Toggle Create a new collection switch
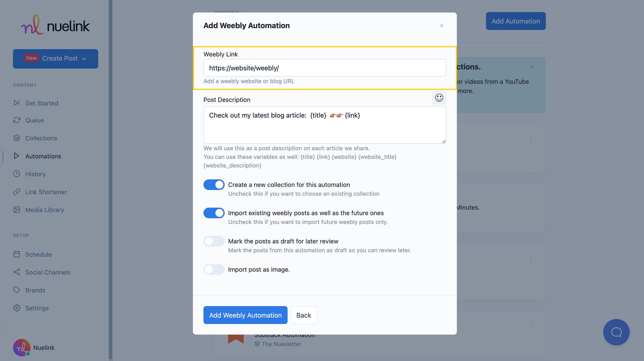The width and height of the screenshot is (644, 361). pos(214,185)
